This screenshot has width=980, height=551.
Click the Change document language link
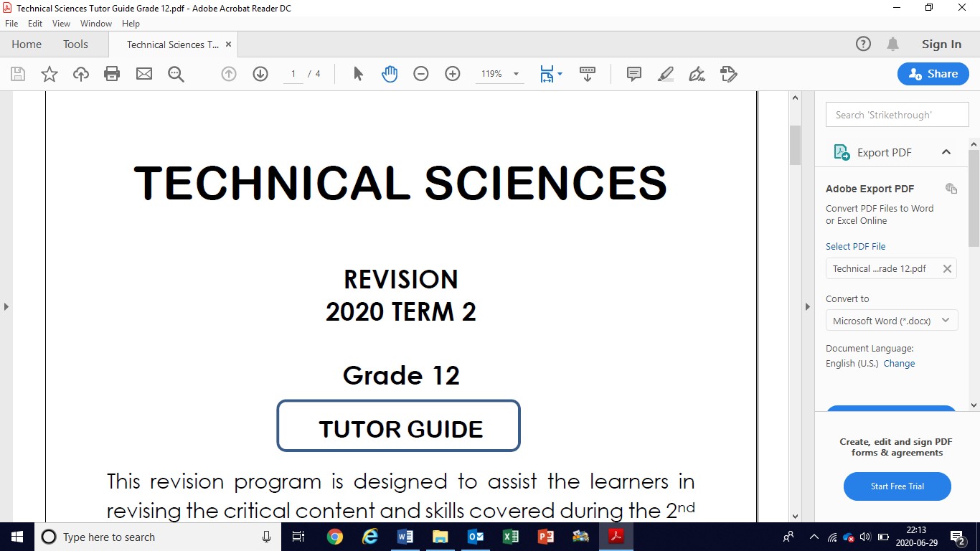point(899,364)
